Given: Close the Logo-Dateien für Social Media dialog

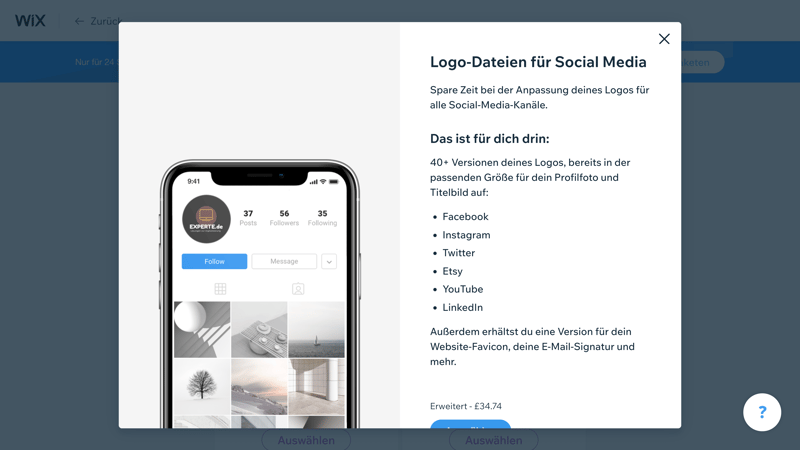Looking at the screenshot, I should (x=664, y=39).
